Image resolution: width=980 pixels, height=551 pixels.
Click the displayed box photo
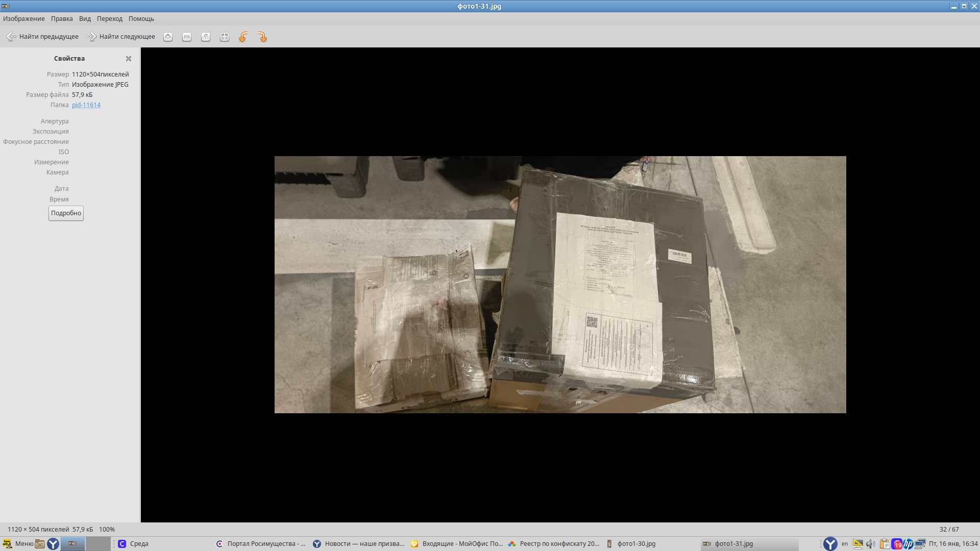coord(560,285)
